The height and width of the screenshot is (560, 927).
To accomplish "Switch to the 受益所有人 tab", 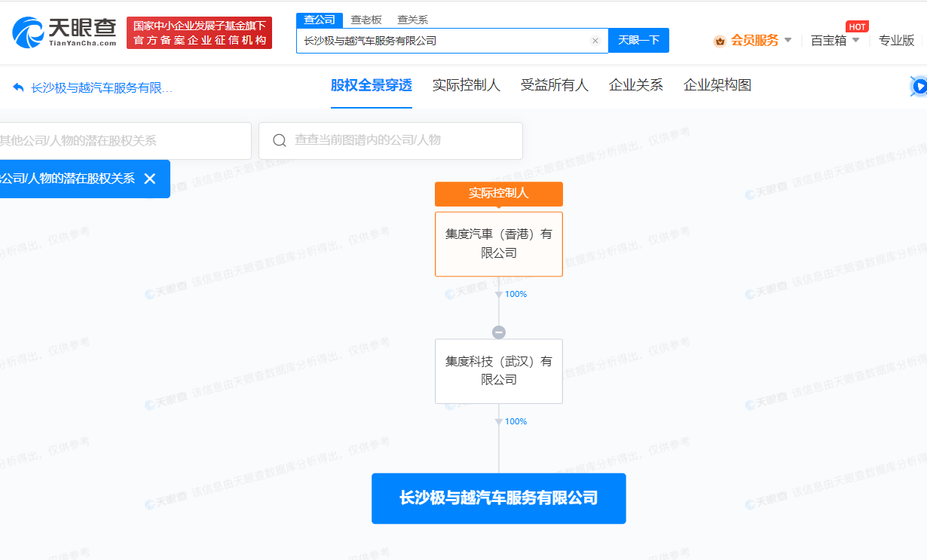I will (555, 86).
